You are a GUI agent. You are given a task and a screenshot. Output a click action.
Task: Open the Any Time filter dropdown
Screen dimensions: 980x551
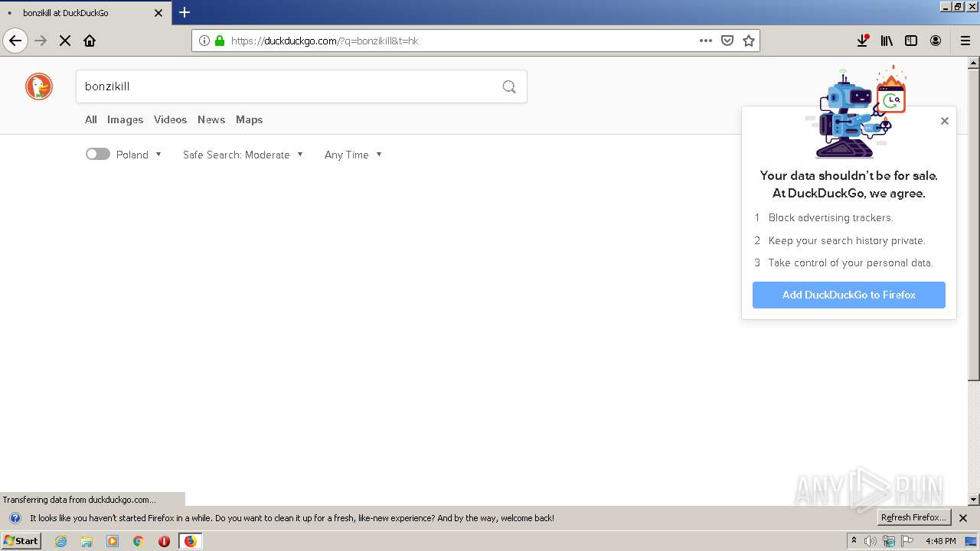353,155
